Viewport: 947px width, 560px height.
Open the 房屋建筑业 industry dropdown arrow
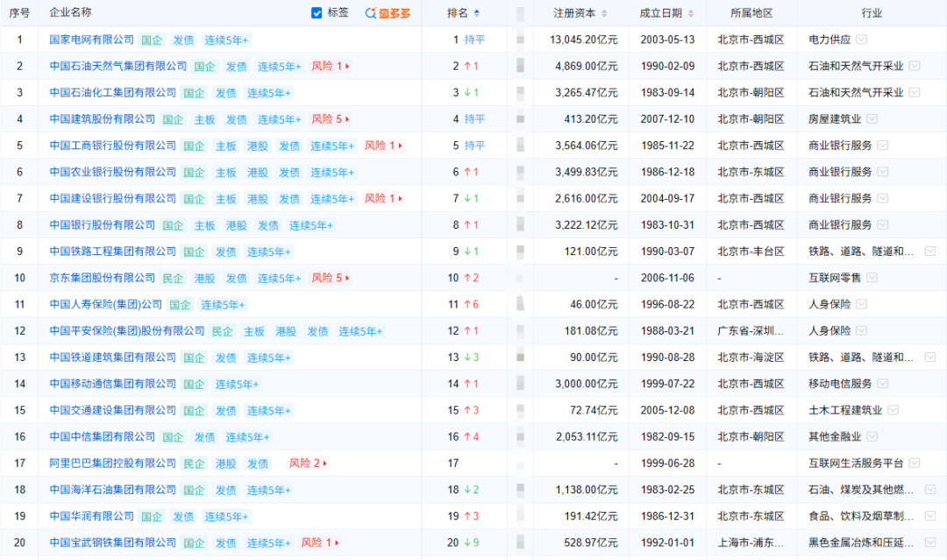click(872, 119)
